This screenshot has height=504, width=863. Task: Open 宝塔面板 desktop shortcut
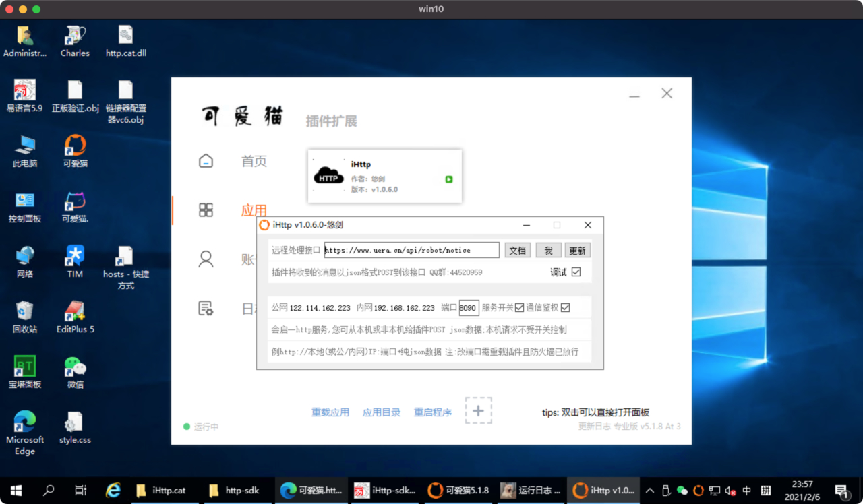(25, 373)
